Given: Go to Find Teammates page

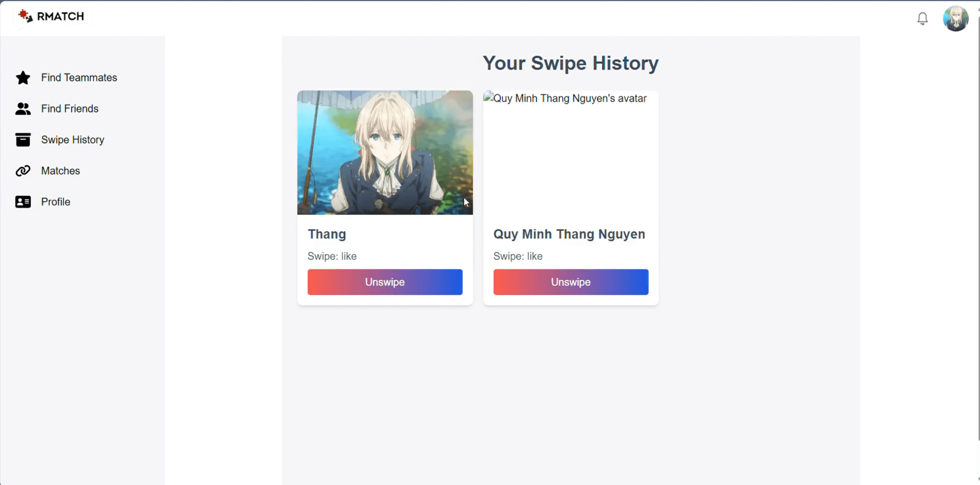Looking at the screenshot, I should (79, 78).
